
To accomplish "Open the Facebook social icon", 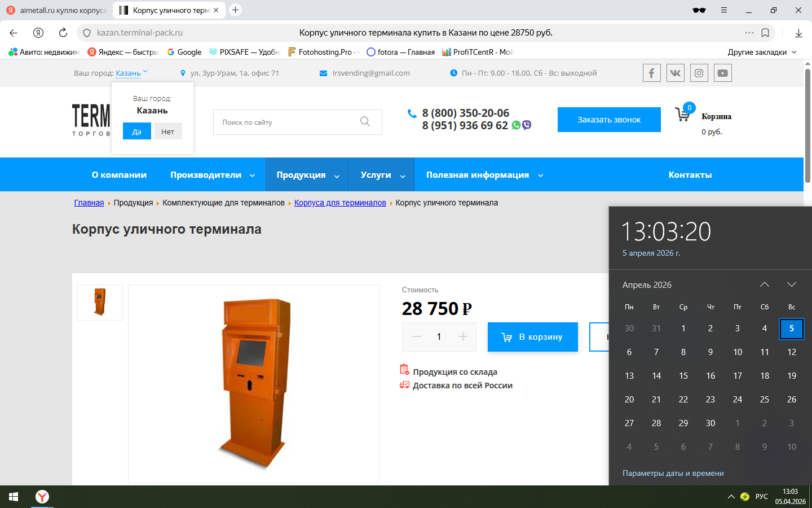I will click(652, 73).
